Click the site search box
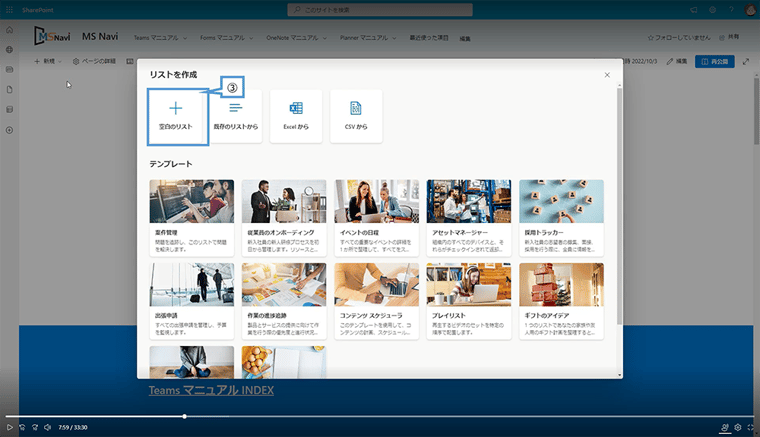Image resolution: width=760 pixels, height=437 pixels. click(380, 10)
